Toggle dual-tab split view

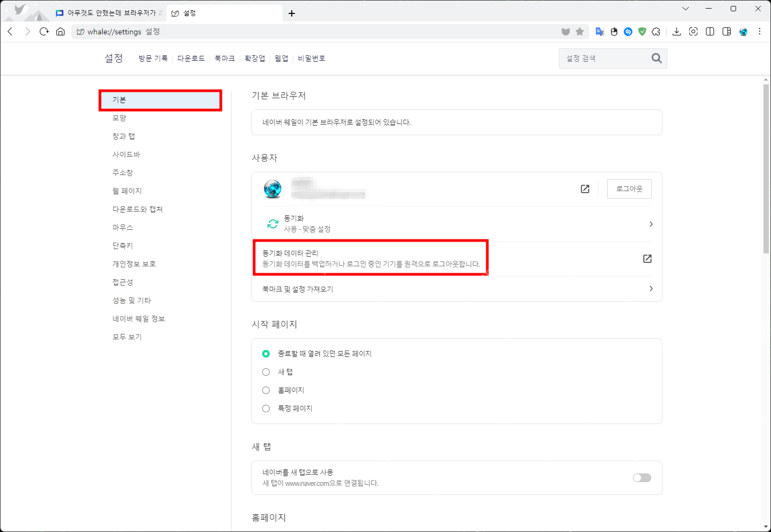coord(710,32)
